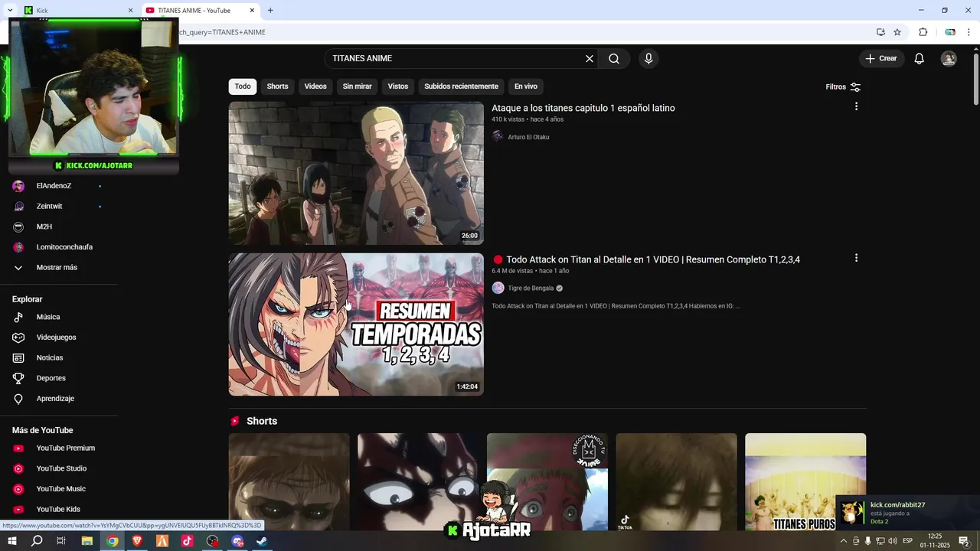
Task: Select the Shorts filter chip
Action: tap(277, 86)
